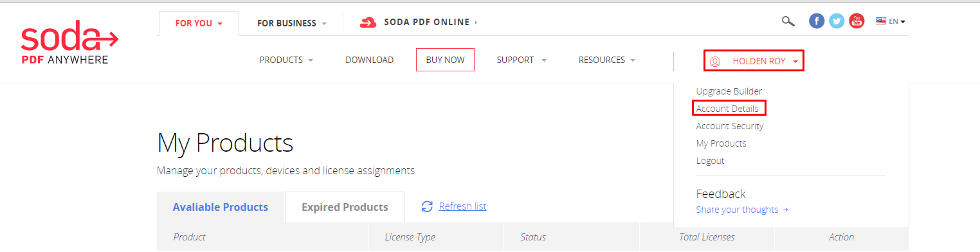Click the Soda PDF Anywhere logo
The width and height of the screenshot is (980, 252).
pos(69,46)
